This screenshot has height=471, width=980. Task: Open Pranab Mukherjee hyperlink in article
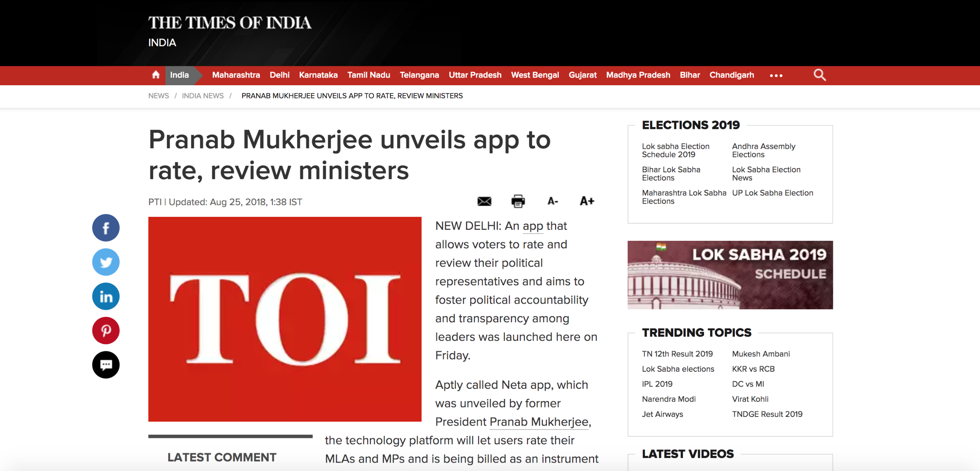click(539, 422)
